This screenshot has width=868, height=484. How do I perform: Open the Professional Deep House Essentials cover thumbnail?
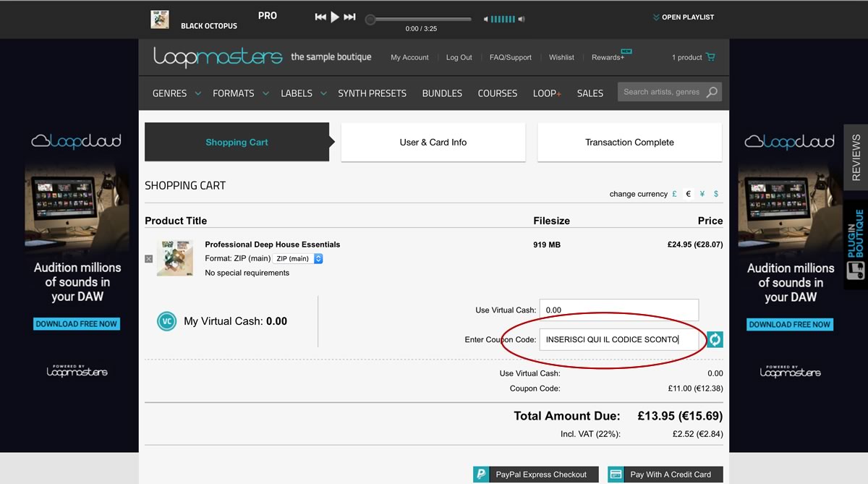click(x=175, y=258)
